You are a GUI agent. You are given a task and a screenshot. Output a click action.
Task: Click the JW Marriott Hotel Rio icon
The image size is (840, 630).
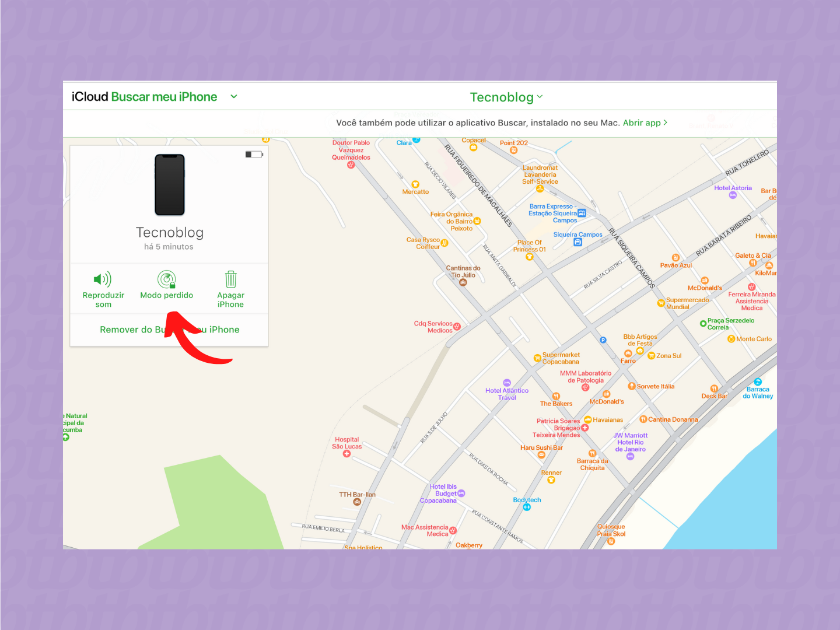click(x=630, y=456)
